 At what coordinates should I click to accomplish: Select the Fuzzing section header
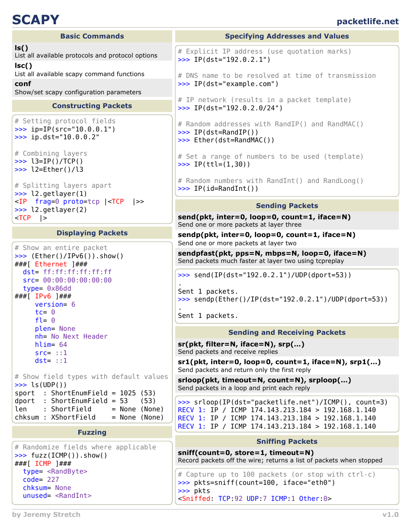(x=92, y=433)
